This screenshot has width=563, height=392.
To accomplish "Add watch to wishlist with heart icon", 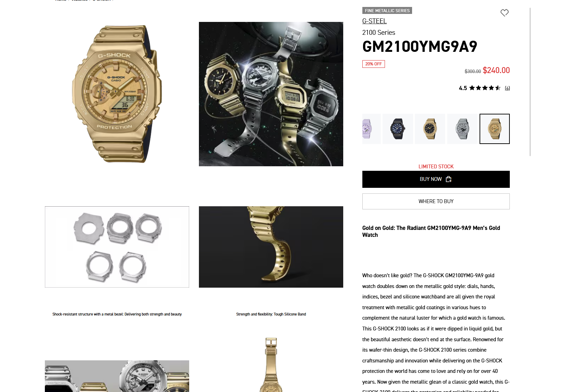I will coord(504,13).
